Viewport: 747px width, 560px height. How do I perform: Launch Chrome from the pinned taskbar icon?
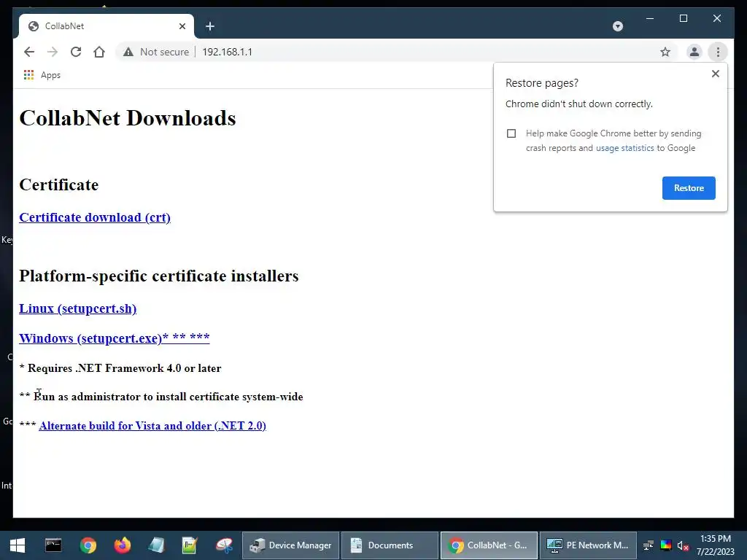(88, 545)
